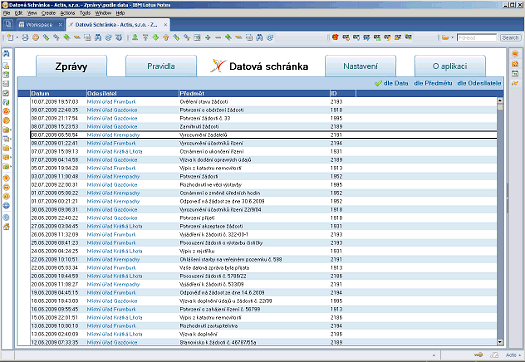Click the Search button
Viewport: 525px width, 362px height.
(510, 38)
